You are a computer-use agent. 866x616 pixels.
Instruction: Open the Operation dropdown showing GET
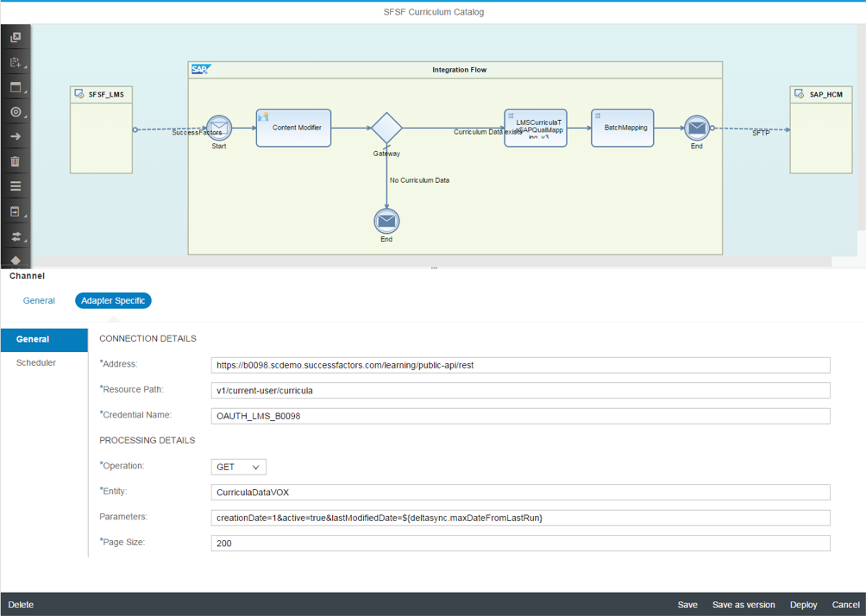[238, 466]
